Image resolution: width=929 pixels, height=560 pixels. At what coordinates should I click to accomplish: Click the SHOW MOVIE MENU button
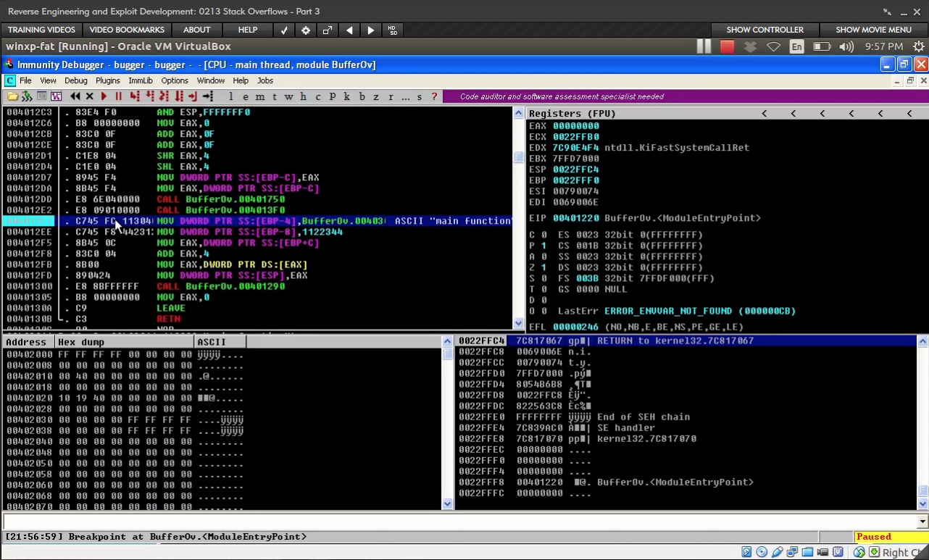point(873,30)
